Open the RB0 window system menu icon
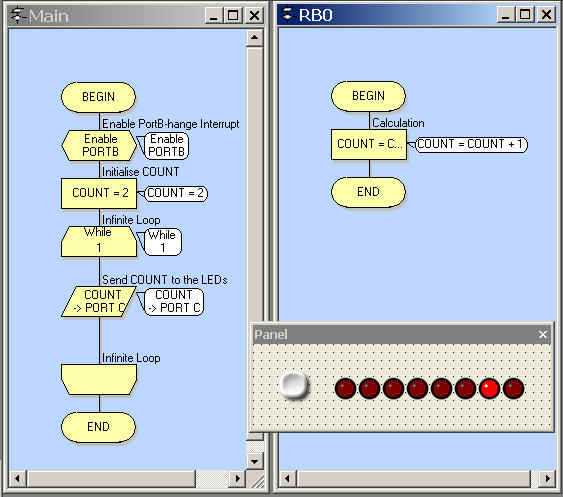The image size is (563, 497). pyautogui.click(x=288, y=14)
